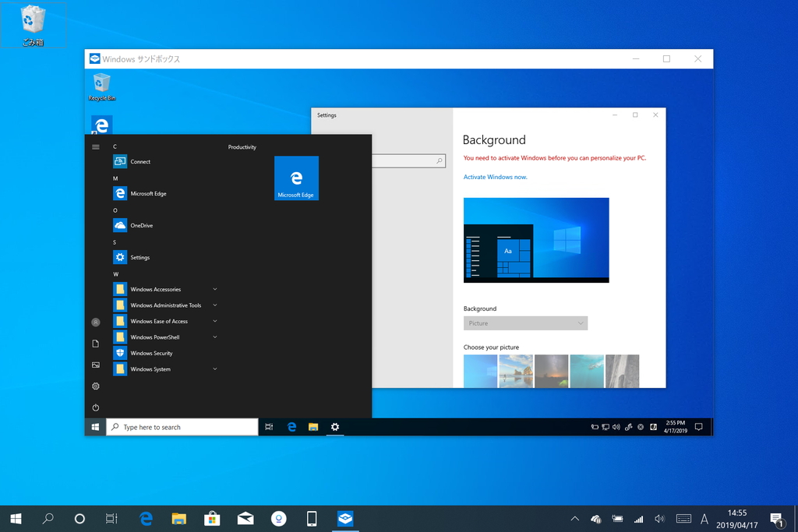This screenshot has height=532, width=798.
Task: Expand the Windows System folder
Action: coord(165,369)
